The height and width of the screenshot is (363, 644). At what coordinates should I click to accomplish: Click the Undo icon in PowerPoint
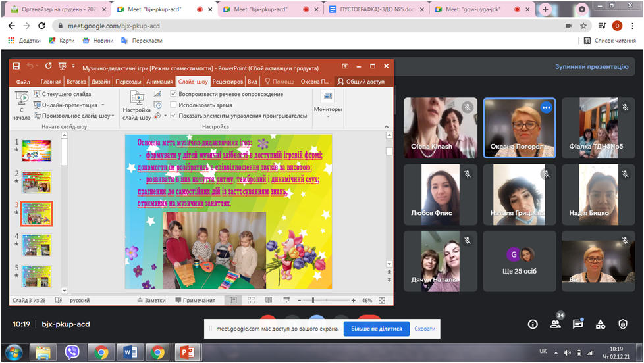click(30, 66)
